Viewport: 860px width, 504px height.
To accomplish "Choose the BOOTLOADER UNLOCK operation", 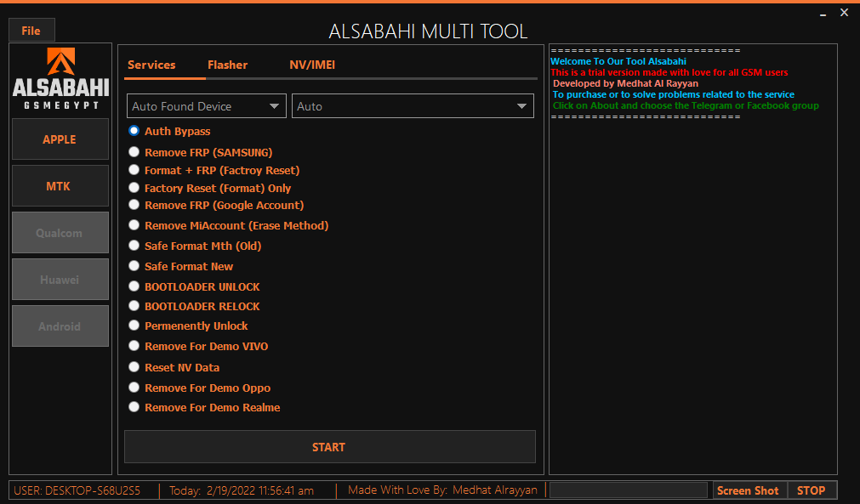I will (134, 286).
